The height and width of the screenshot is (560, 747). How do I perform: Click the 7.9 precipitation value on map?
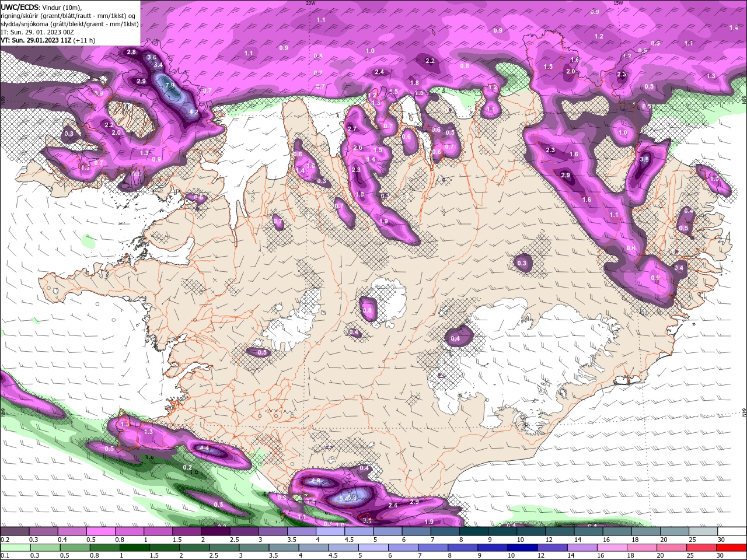(170, 85)
